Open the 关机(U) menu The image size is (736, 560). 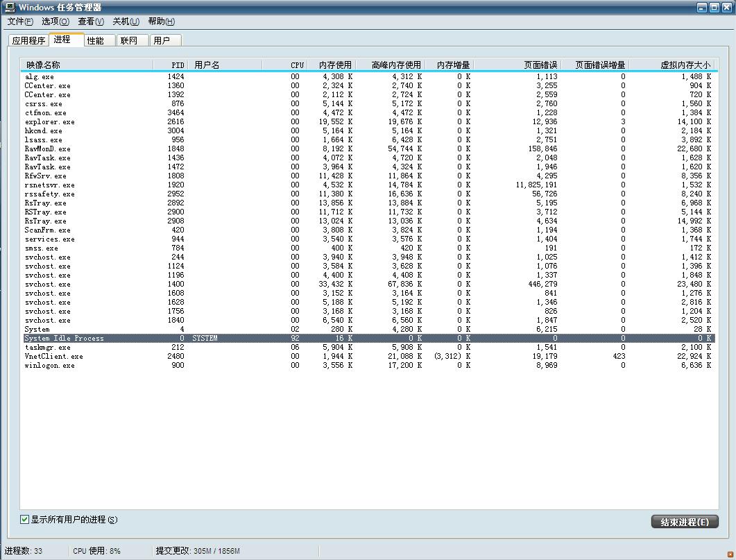[x=126, y=21]
